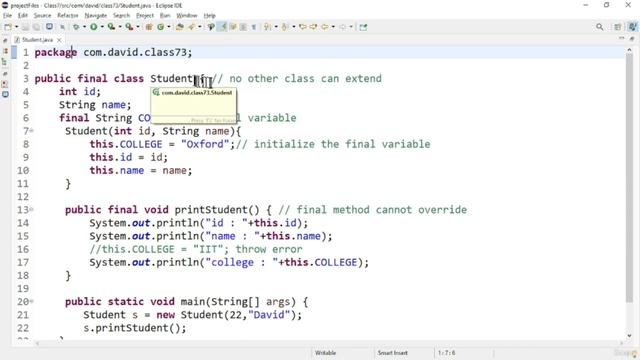Select the Java perspective icon
The height and width of the screenshot is (360, 640).
click(632, 27)
